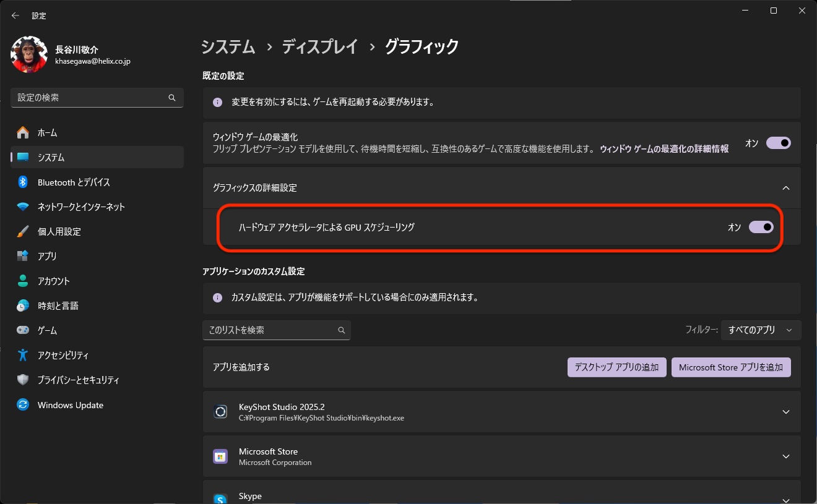Open the ゲーム settings category
This screenshot has height=504, width=817.
click(x=47, y=330)
